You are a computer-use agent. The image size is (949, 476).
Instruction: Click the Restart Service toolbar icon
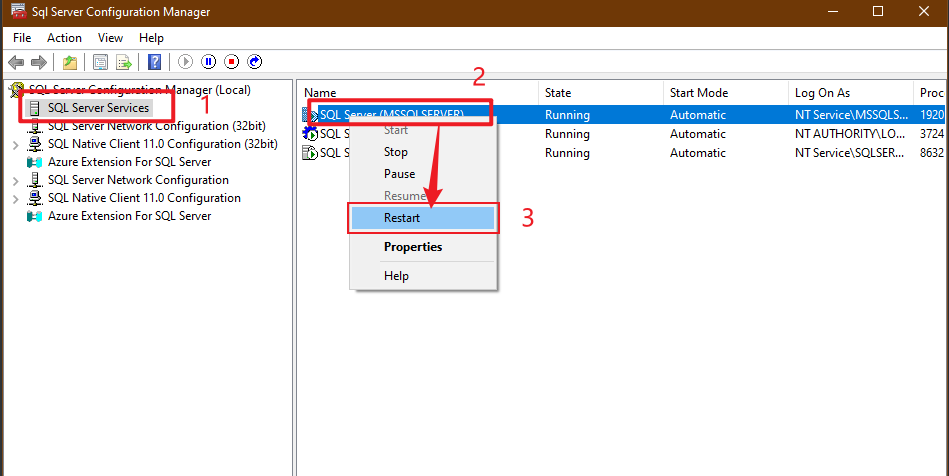tap(255, 62)
